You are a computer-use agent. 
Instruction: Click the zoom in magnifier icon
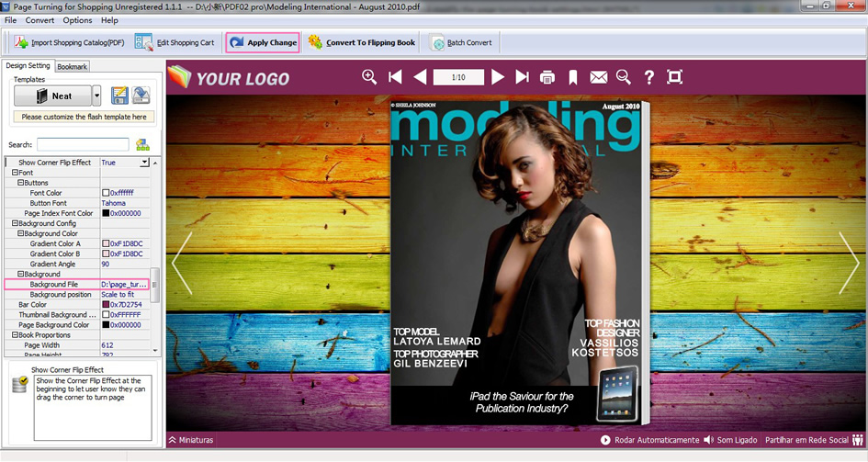(x=369, y=77)
